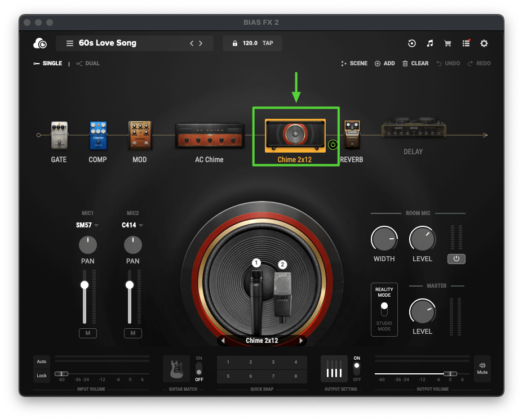Viewport: 523px width, 420px height.
Task: Select the GATE pedal in the signal chain
Action: pyautogui.click(x=59, y=135)
